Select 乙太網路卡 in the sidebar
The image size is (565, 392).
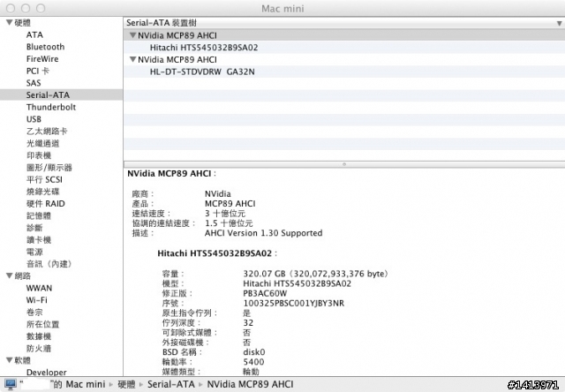[x=47, y=132]
